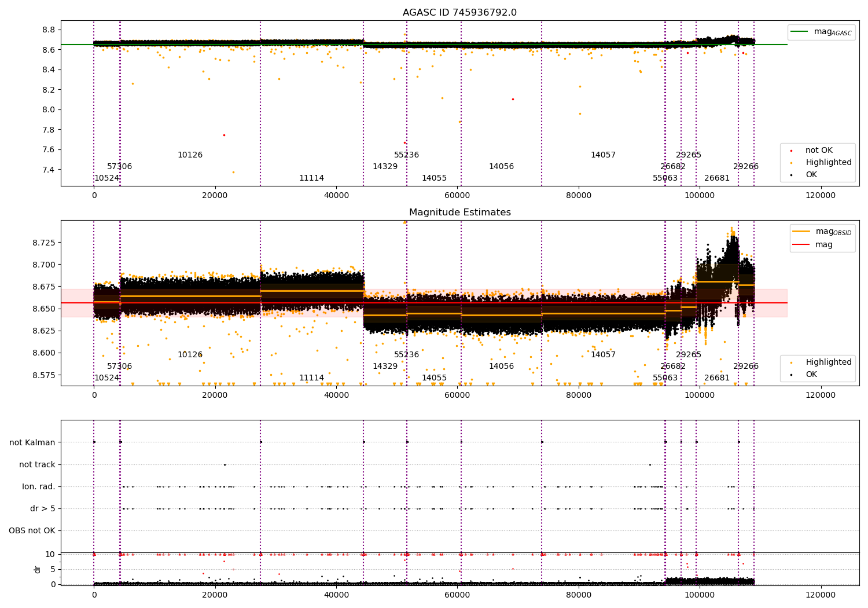868x608 pixels.
Task: Click the 'Magnitude Estimates' subplot title
Action: coord(459,213)
